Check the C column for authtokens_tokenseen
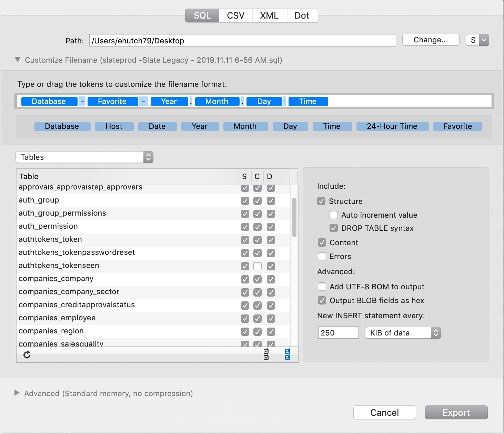This screenshot has height=434, width=504. coord(258,266)
